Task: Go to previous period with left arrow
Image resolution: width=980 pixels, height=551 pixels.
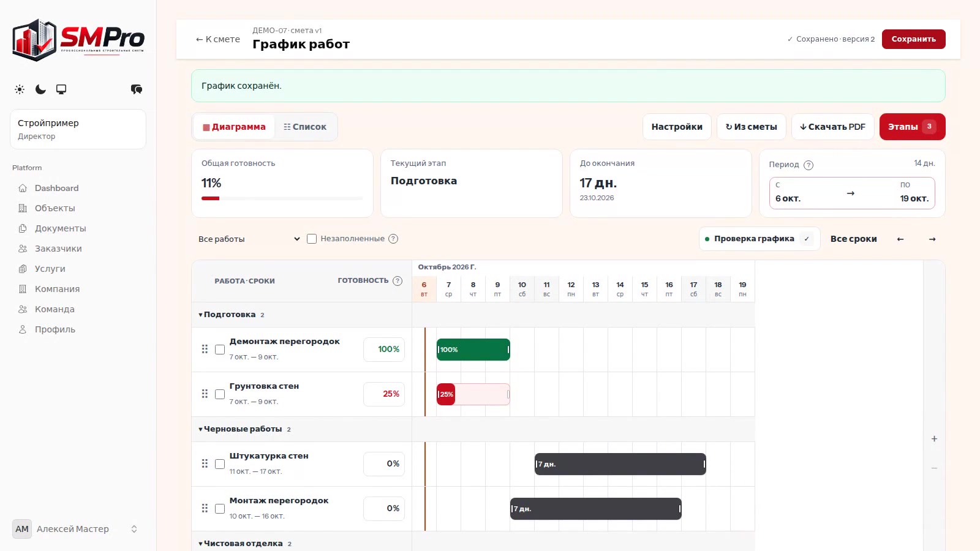Action: 900,239
